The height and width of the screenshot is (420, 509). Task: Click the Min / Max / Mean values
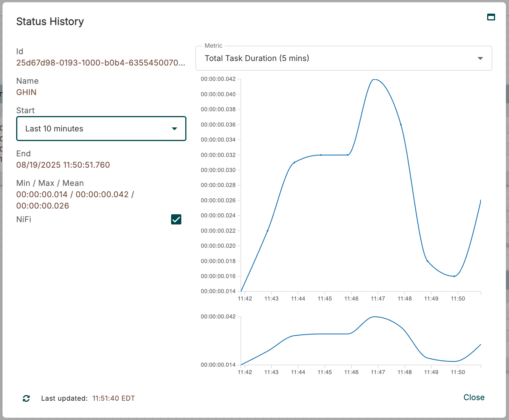pos(75,200)
